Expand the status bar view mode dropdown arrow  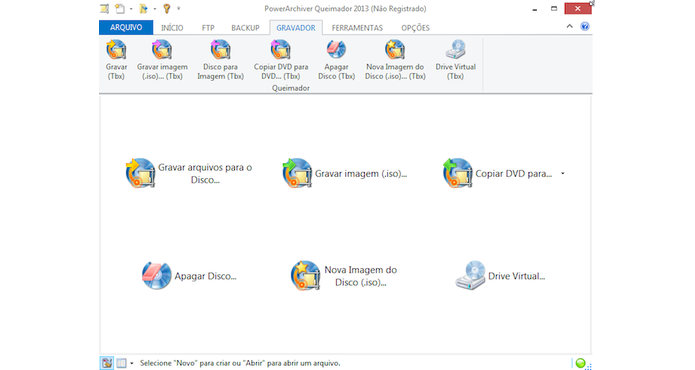tap(132, 363)
